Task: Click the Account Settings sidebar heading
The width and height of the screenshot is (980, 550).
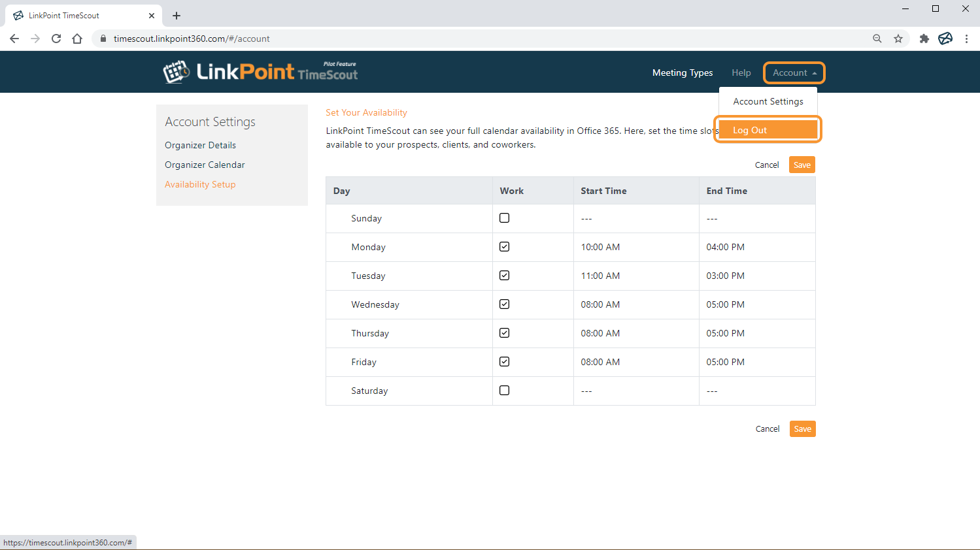Action: click(210, 122)
